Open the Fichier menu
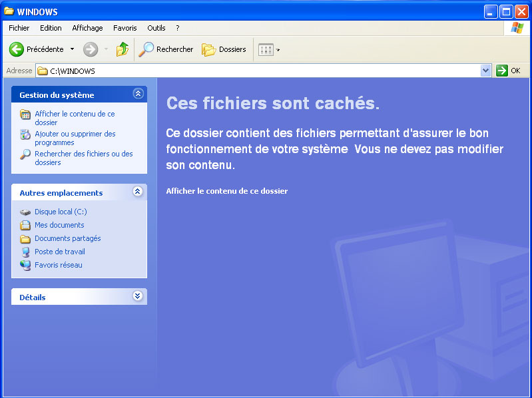This screenshot has width=532, height=398. pos(19,28)
